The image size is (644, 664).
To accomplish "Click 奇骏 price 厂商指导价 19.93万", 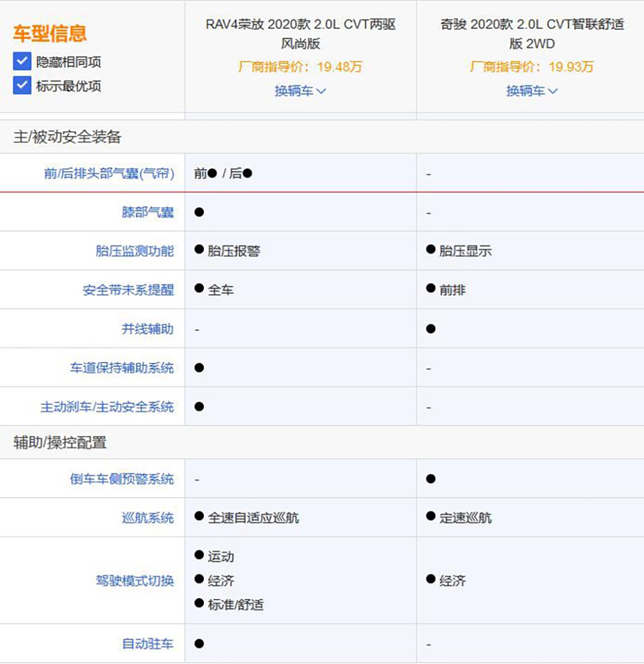I will tap(532, 67).
